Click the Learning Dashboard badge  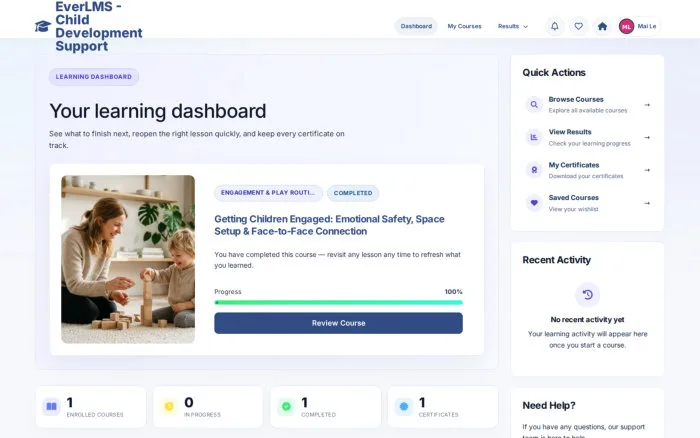pyautogui.click(x=94, y=77)
